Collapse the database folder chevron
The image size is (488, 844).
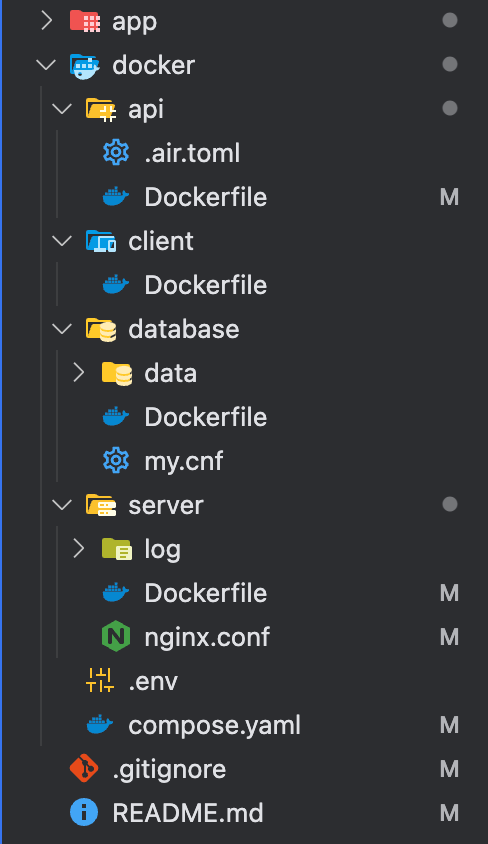coord(62,328)
